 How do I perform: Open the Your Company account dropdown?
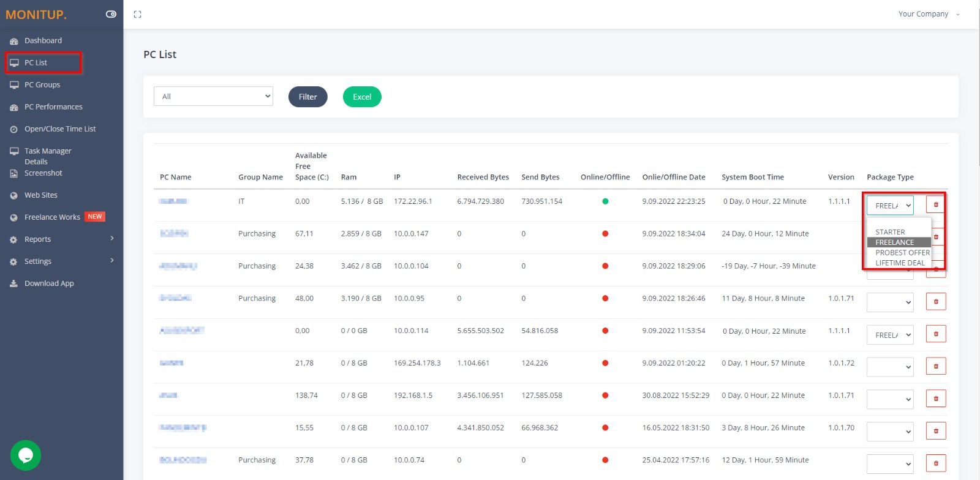[929, 14]
